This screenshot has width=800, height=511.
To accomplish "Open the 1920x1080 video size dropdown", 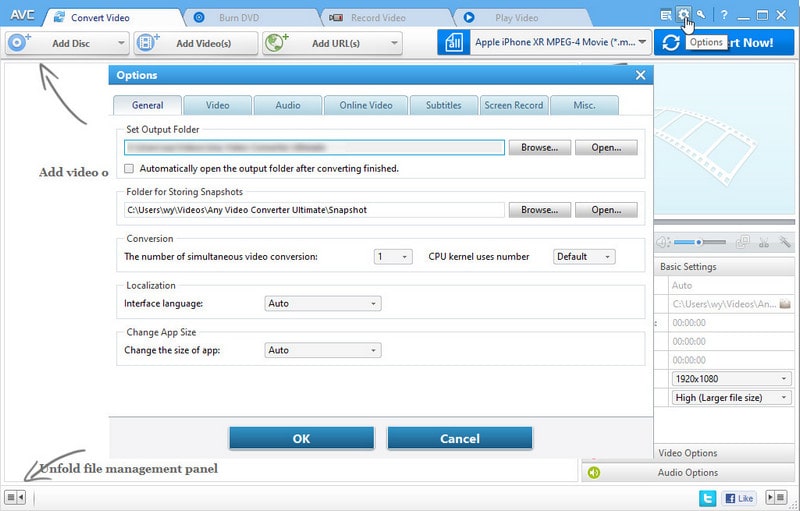I will tap(731, 379).
